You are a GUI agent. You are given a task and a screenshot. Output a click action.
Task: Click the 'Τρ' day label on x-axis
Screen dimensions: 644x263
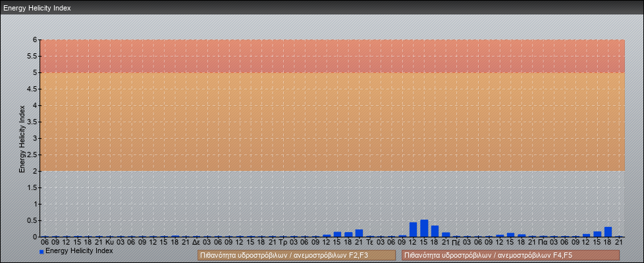(282, 242)
